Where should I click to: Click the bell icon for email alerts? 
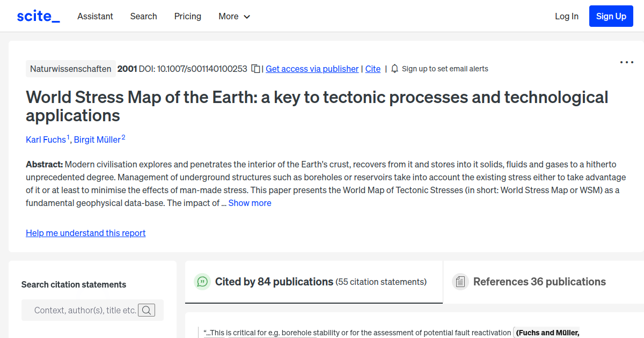click(394, 69)
